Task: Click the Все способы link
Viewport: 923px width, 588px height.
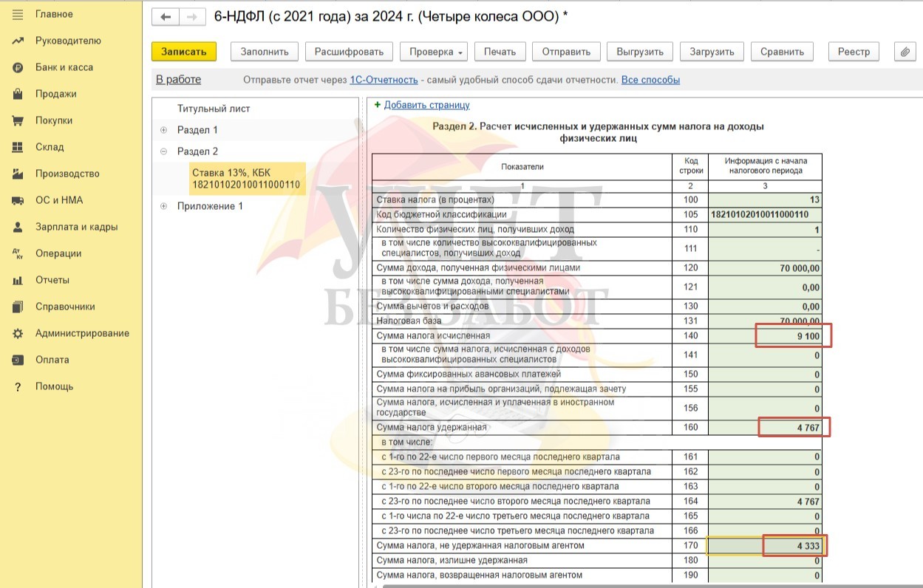Action: 650,80
